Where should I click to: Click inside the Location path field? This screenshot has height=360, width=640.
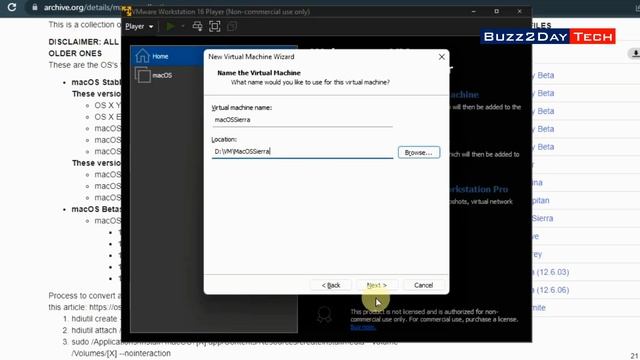pos(302,152)
